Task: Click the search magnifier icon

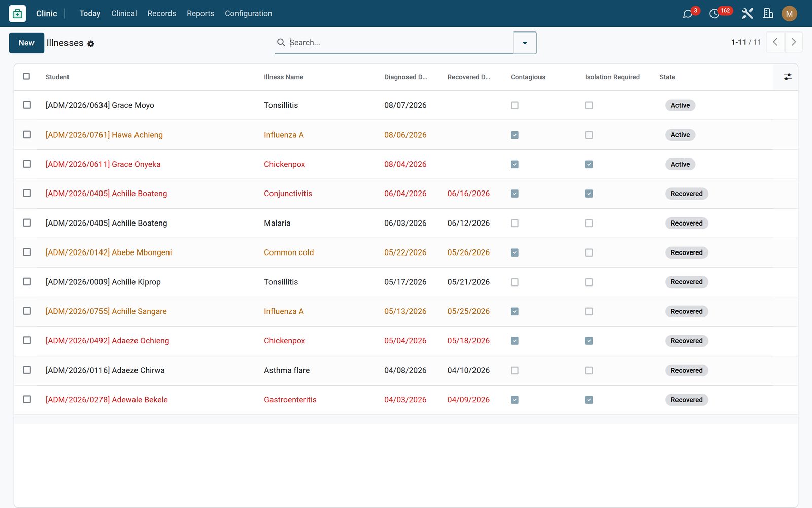Action: point(281,42)
